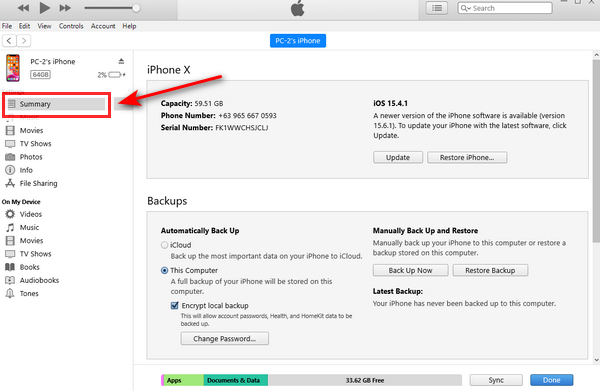Image resolution: width=600 pixels, height=391 pixels.
Task: Click into the Search field
Action: click(x=505, y=8)
